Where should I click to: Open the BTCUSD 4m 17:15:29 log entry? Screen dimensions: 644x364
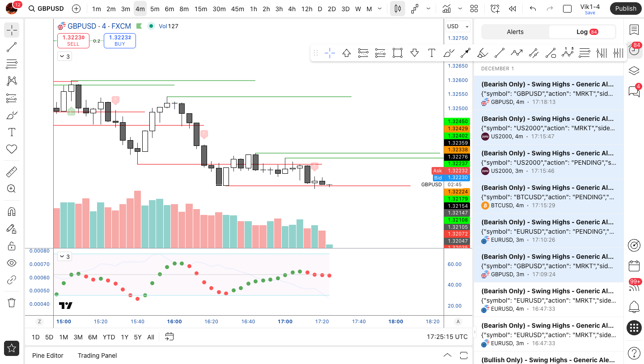pos(548,197)
